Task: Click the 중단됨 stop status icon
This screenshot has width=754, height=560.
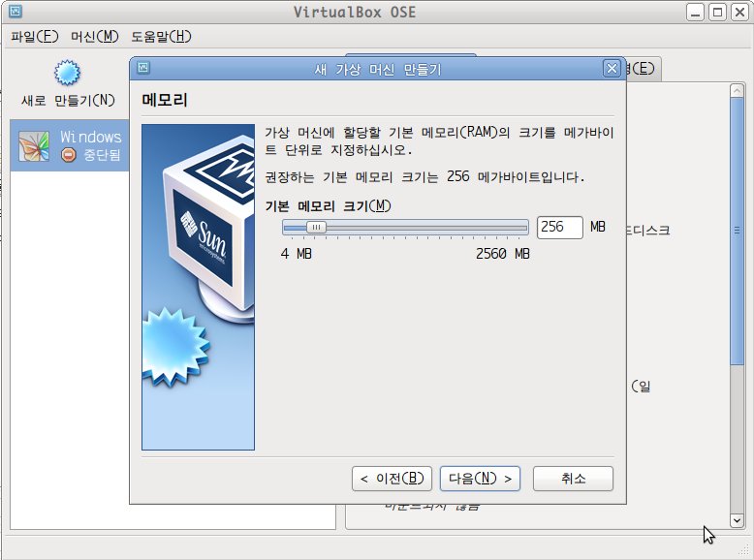Action: click(68, 155)
